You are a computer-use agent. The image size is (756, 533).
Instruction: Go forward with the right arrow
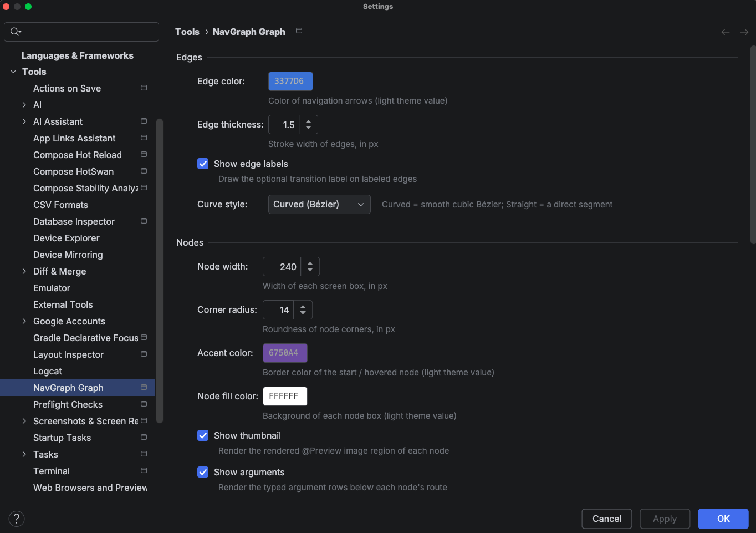(744, 32)
